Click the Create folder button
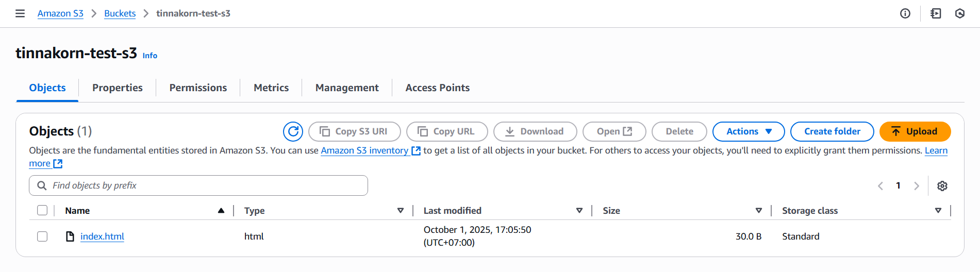Image resolution: width=980 pixels, height=272 pixels. pyautogui.click(x=832, y=131)
